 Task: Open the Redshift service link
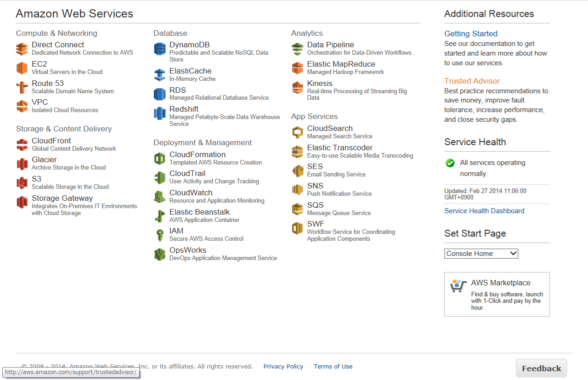click(184, 109)
